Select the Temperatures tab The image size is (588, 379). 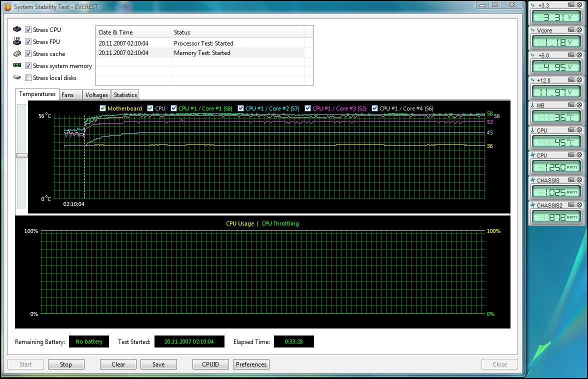(37, 94)
